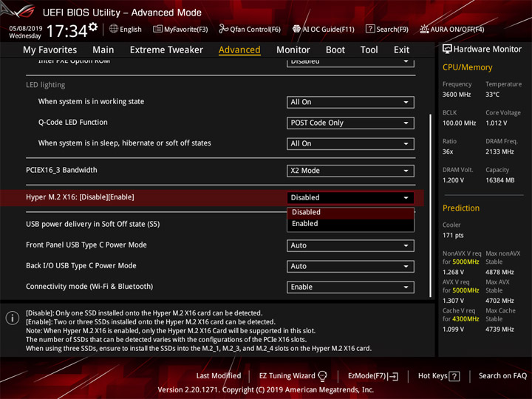This screenshot has width=532, height=399.
Task: Go to the Monitor tab
Action: pos(293,50)
